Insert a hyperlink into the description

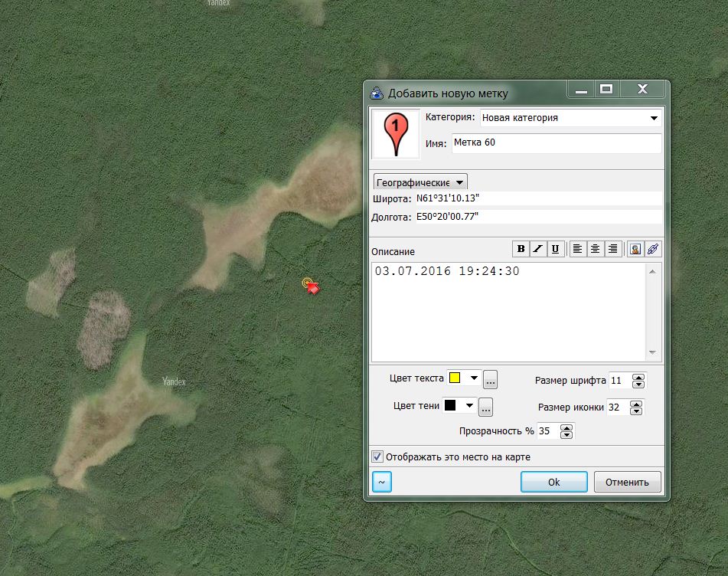click(651, 249)
